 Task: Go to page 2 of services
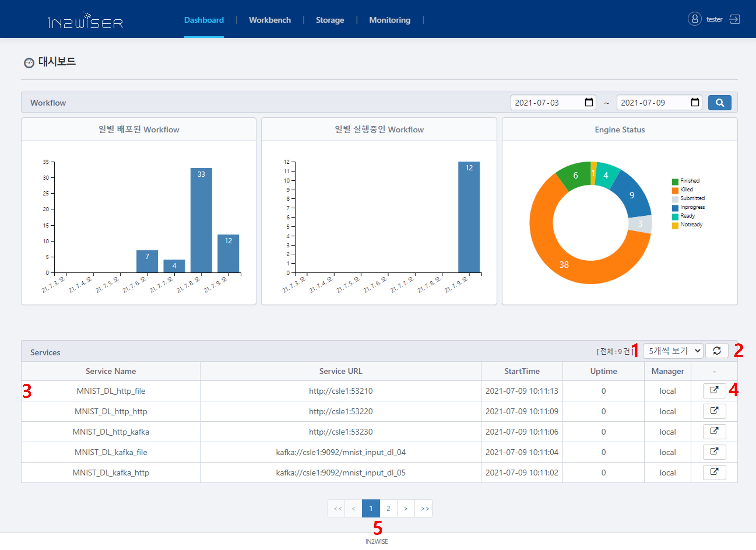tap(388, 508)
